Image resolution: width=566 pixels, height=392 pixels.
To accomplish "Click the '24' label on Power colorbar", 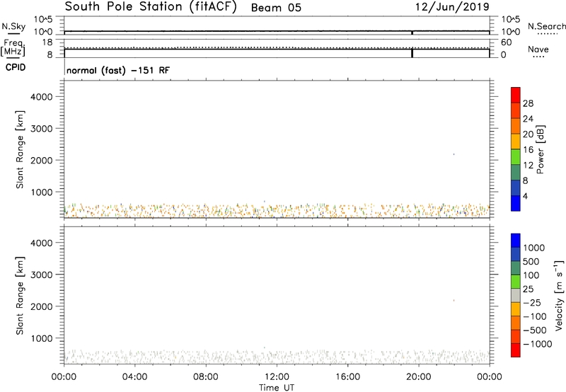I will (x=528, y=119).
